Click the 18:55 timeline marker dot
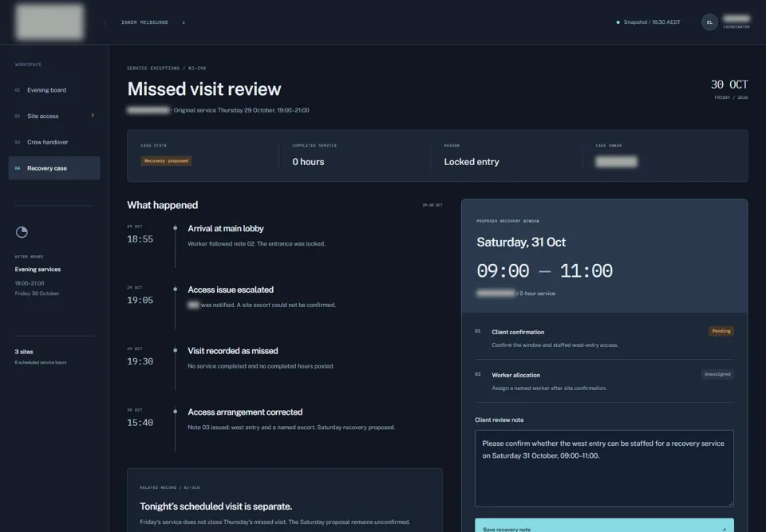 click(175, 227)
